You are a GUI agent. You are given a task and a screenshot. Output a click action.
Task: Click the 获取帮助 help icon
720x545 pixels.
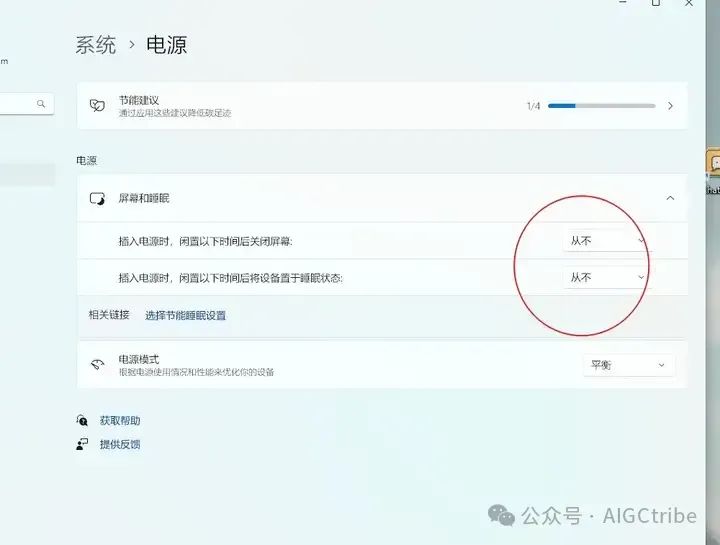click(82, 420)
